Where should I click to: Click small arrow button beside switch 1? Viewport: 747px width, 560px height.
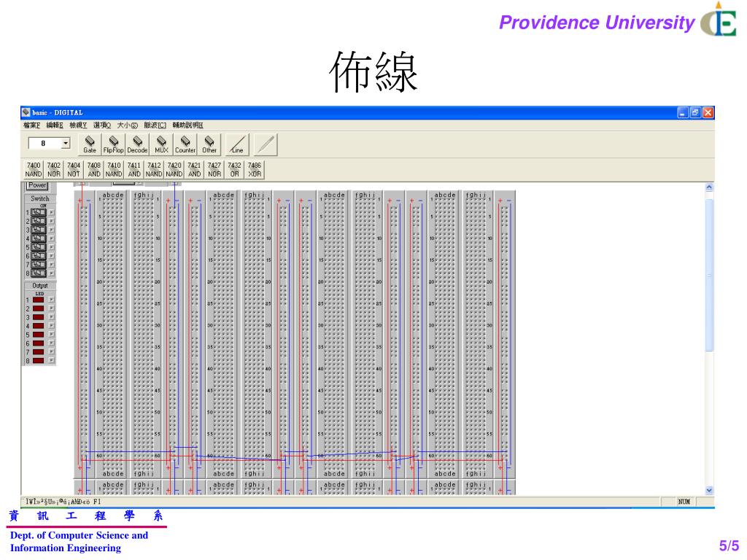(52, 212)
